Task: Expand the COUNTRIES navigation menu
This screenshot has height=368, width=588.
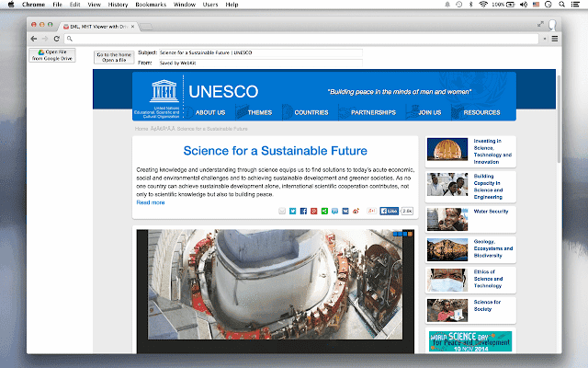Action: [311, 112]
